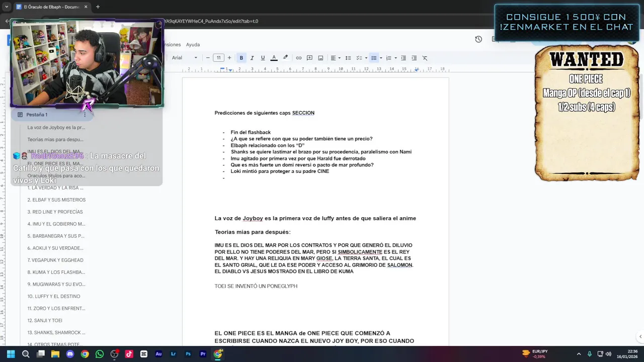
Task: Click the browser address bar URL
Action: pos(211,21)
